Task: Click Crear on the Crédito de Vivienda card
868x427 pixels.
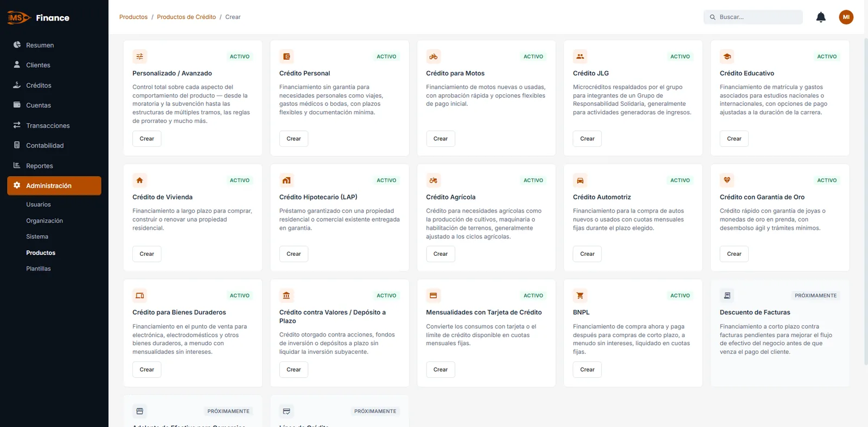Action: click(x=146, y=254)
